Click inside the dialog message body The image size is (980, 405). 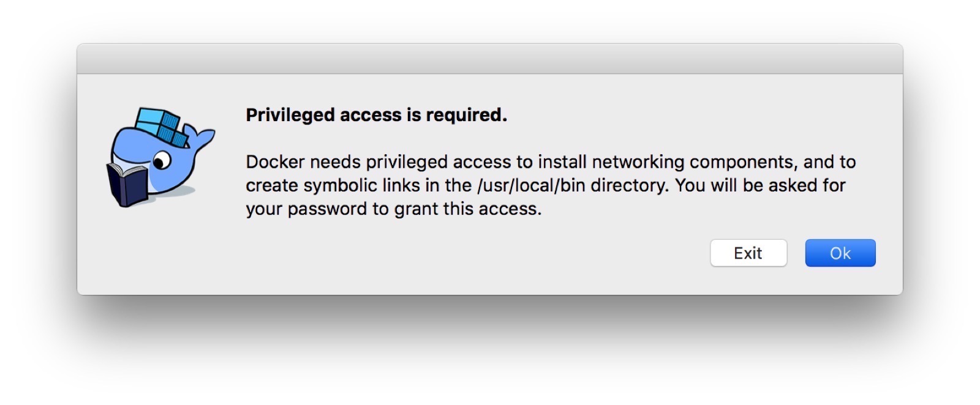[x=545, y=185]
